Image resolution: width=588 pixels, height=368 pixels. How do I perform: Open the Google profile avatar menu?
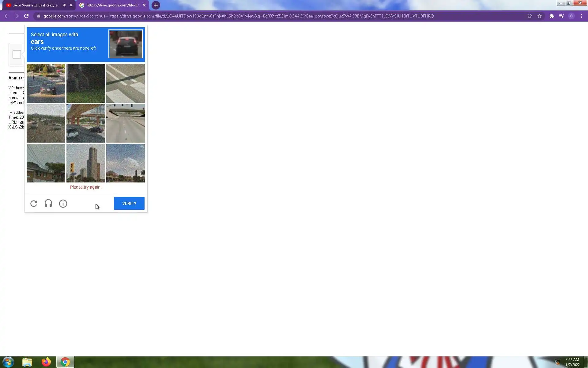tap(571, 16)
